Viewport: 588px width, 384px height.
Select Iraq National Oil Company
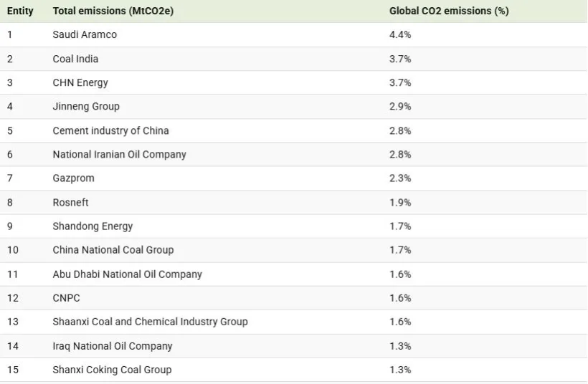coord(113,346)
